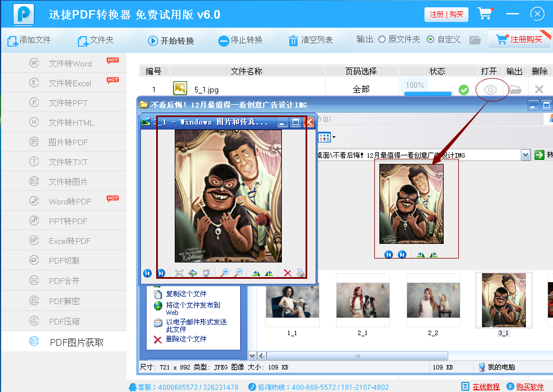Select 文件转Excel in sidebar
553x392 pixels.
[x=64, y=83]
